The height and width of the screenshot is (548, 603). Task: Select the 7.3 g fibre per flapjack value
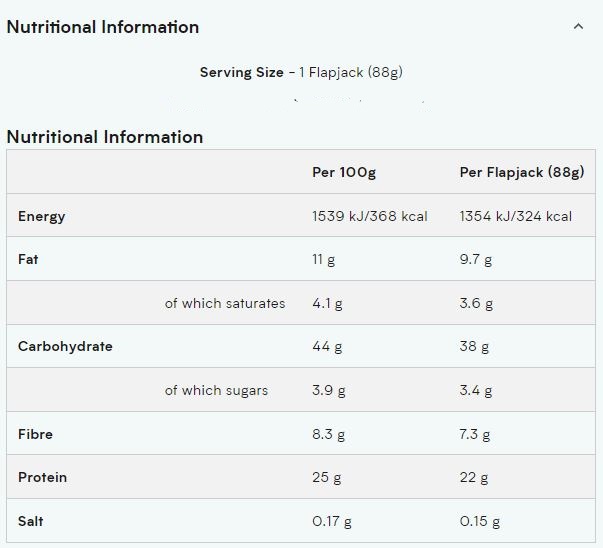(476, 434)
